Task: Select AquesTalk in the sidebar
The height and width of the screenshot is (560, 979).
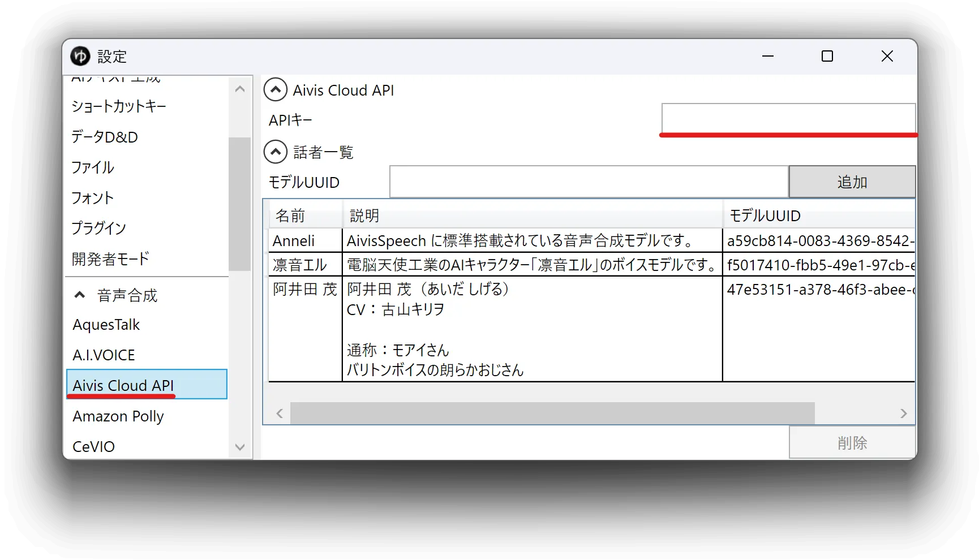Action: click(x=106, y=325)
